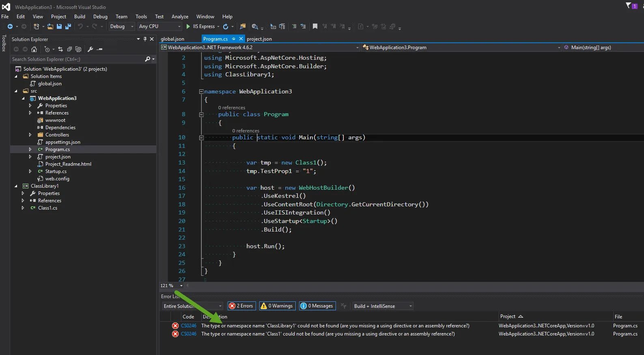
Task: Open Properties wrench icon in Solution Explorer
Action: (90, 49)
